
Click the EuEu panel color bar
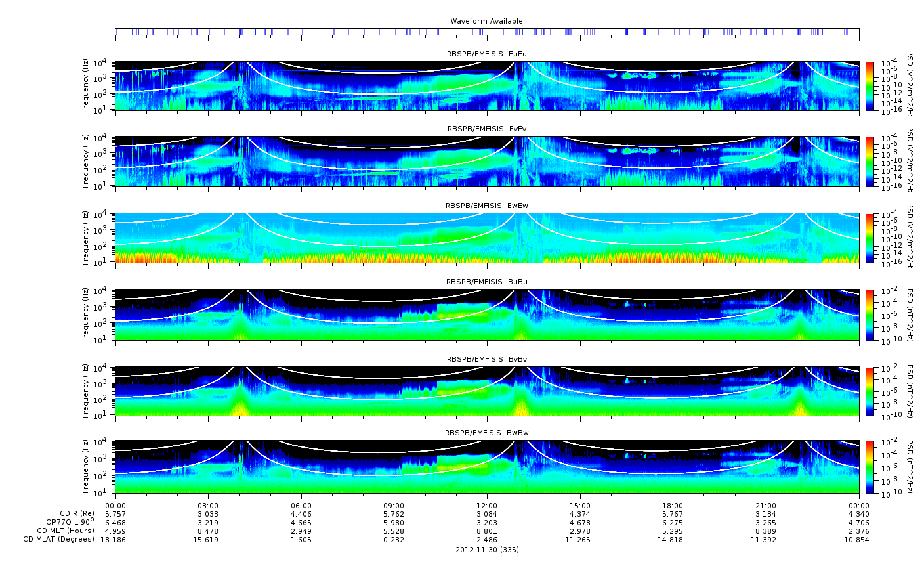(x=870, y=86)
